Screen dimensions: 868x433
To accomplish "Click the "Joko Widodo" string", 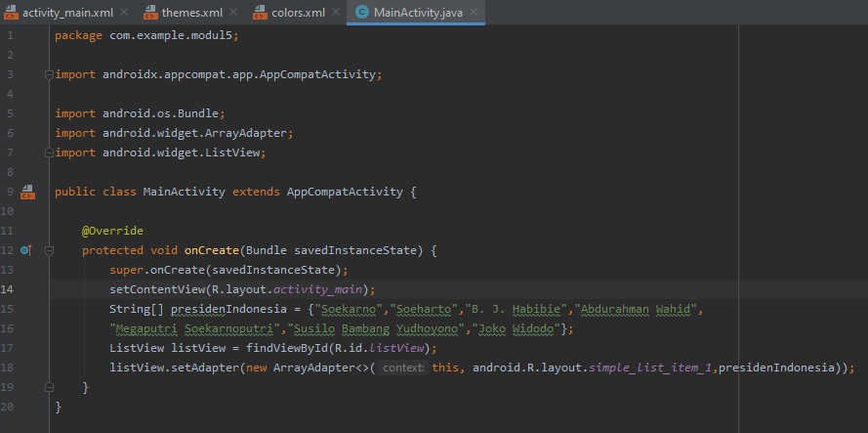I will pyautogui.click(x=517, y=329).
